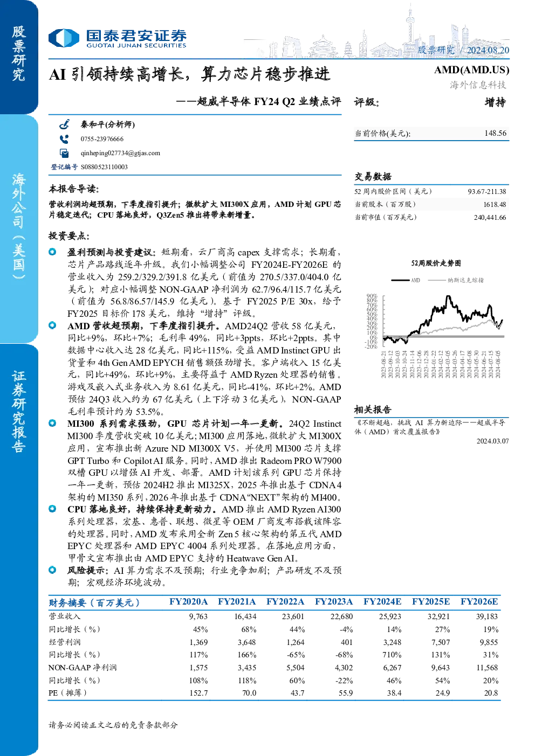The image size is (535, 756).
Task: Click the telephone icon beside 0755-23976666
Action: click(64, 139)
